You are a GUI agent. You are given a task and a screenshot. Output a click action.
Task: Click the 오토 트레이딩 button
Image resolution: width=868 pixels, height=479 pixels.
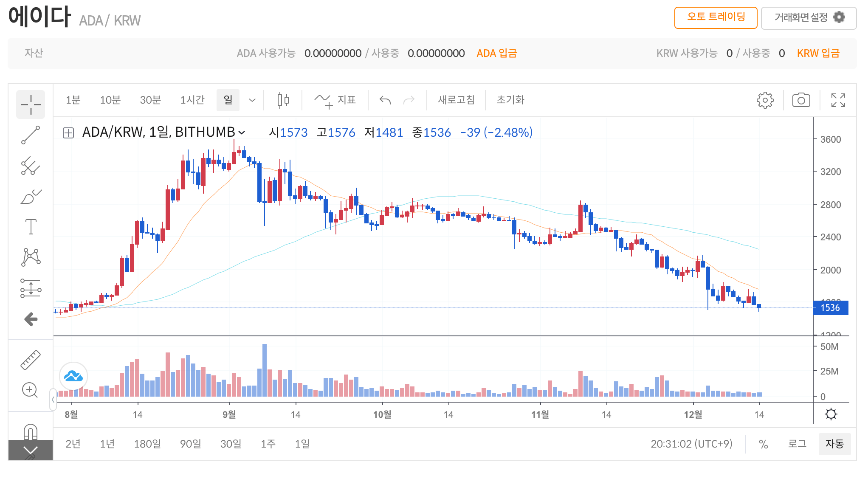(x=716, y=17)
